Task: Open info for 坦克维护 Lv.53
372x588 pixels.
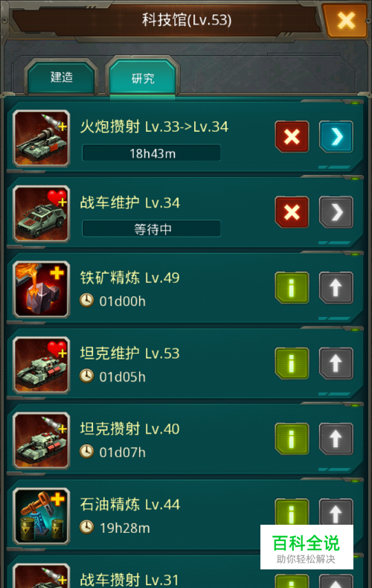Action: 292,363
